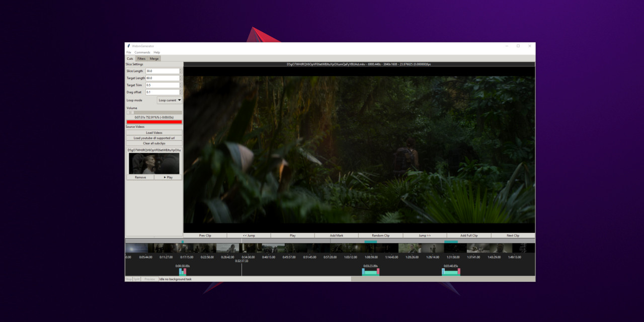
Task: Open the Help menu
Action: 156,52
